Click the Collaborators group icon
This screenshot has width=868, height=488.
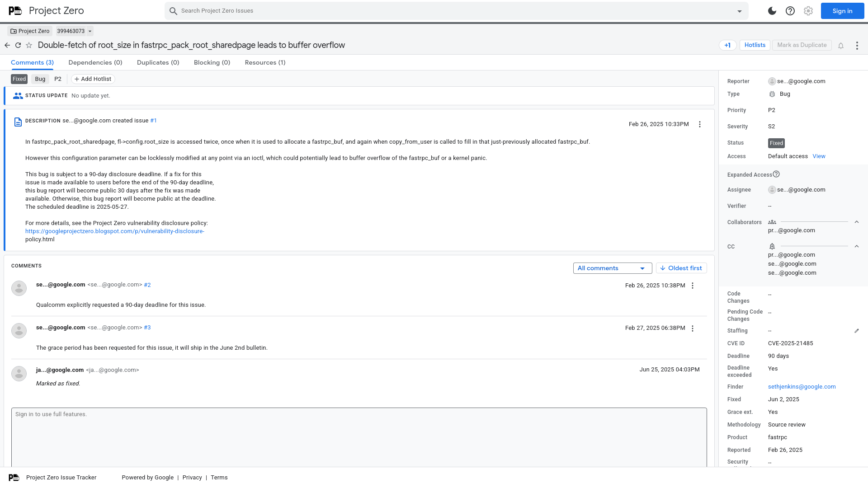coord(772,222)
